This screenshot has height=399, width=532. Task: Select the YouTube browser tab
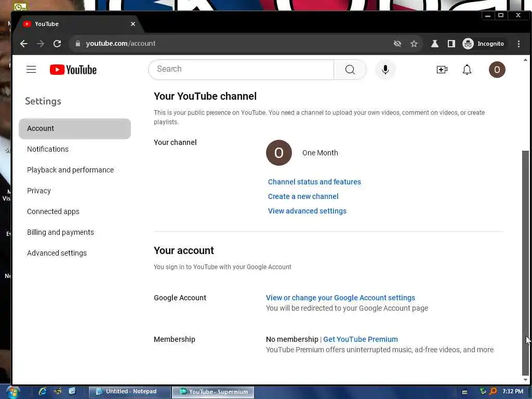tap(78, 24)
